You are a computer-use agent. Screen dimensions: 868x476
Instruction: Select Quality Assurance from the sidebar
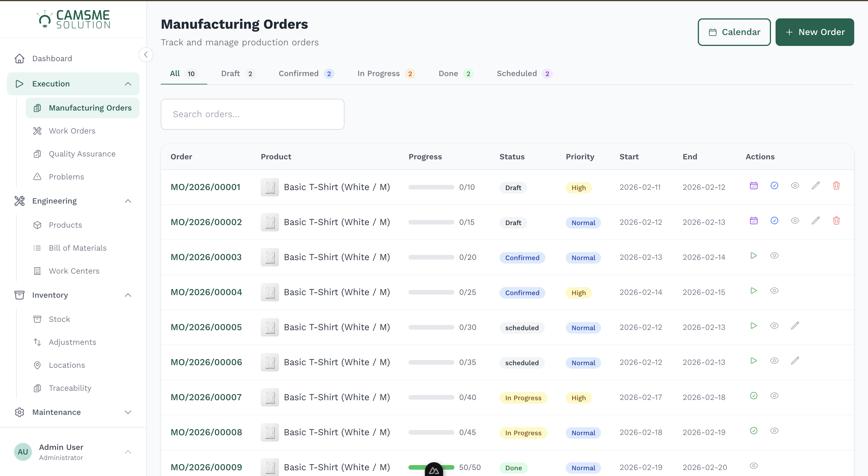click(x=82, y=154)
